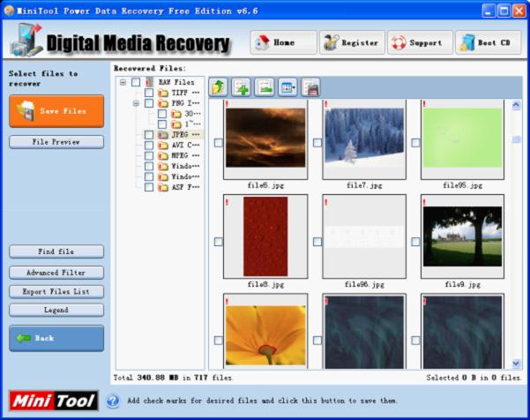530x420 pixels.
Task: Check the box beside file8.jpg thumbnail
Action: click(x=219, y=242)
